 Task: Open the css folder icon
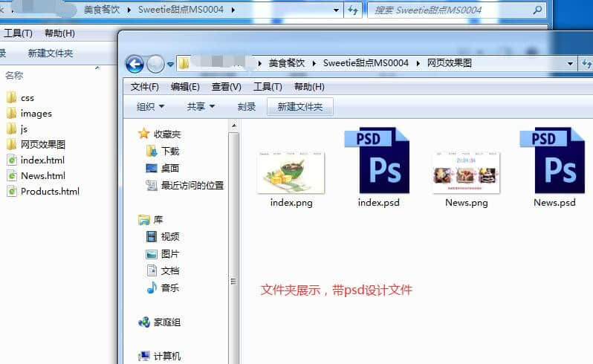pyautogui.click(x=11, y=97)
